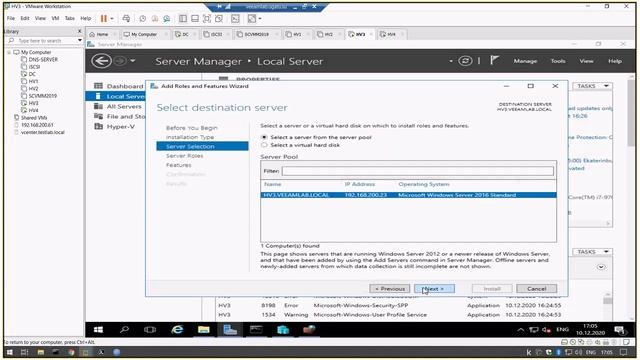640x360 pixels.
Task: Click the Server Manager refresh icon
Action: 465,61
